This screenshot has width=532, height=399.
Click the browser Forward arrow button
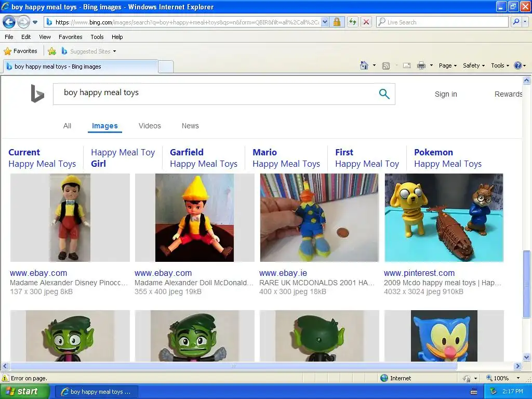click(x=23, y=22)
